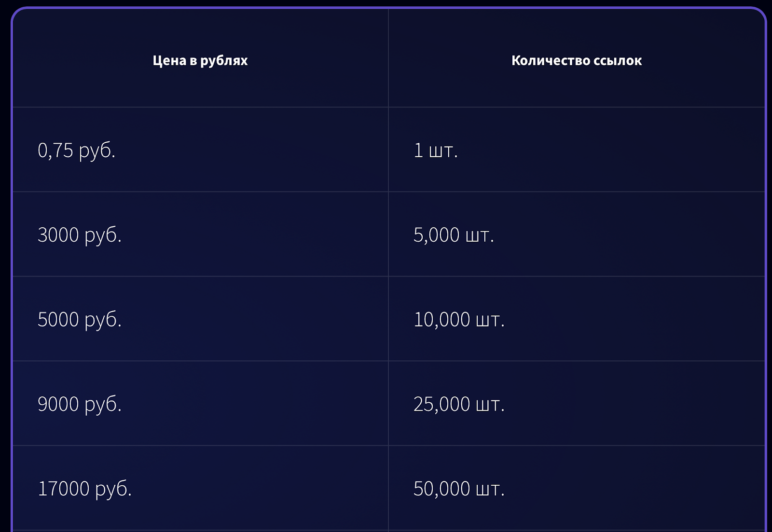Screen dimensions: 772x532
Task: Select the "50,000 шт." quantity cell
Action: coord(459,489)
